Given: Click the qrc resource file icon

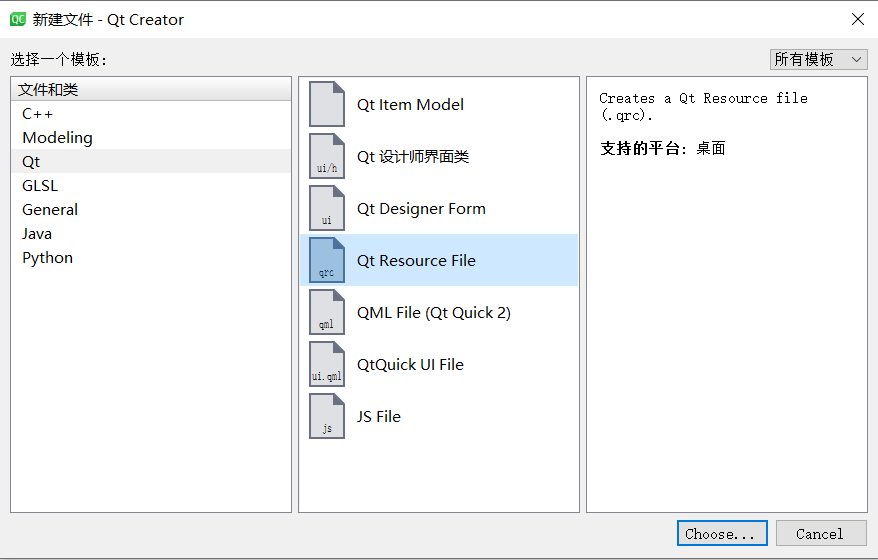Looking at the screenshot, I should tap(327, 260).
